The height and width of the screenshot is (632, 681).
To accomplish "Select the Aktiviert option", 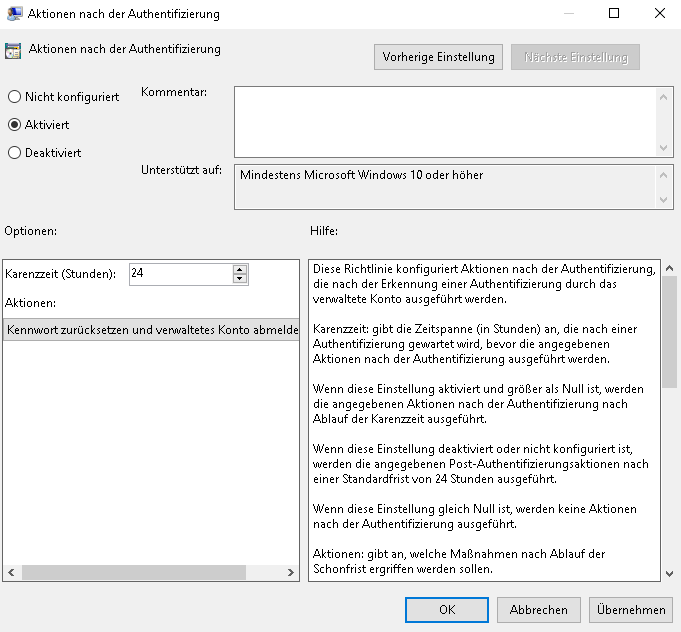I will pos(14,125).
